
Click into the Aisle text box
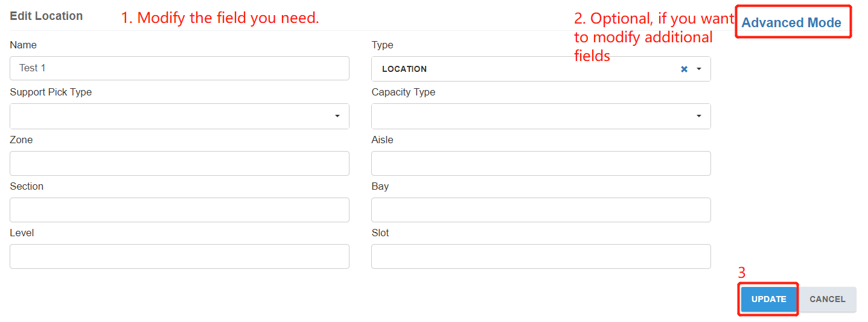[x=540, y=163]
